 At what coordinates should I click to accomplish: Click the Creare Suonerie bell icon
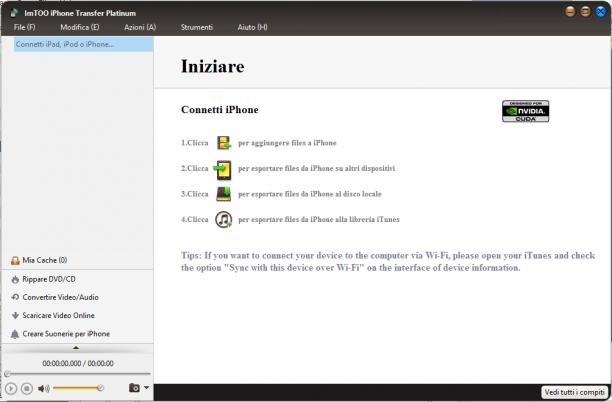[15, 334]
